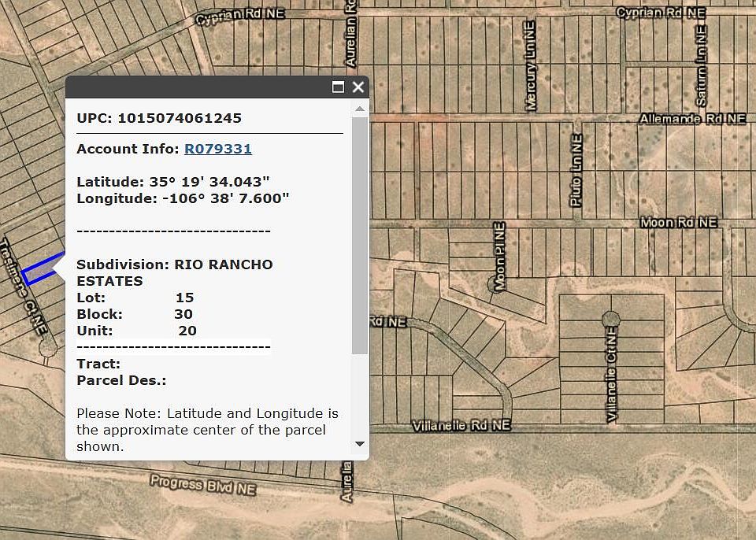Viewport: 756px width, 540px height.
Task: Click the Allemande Rd NE map label
Action: pos(691,119)
